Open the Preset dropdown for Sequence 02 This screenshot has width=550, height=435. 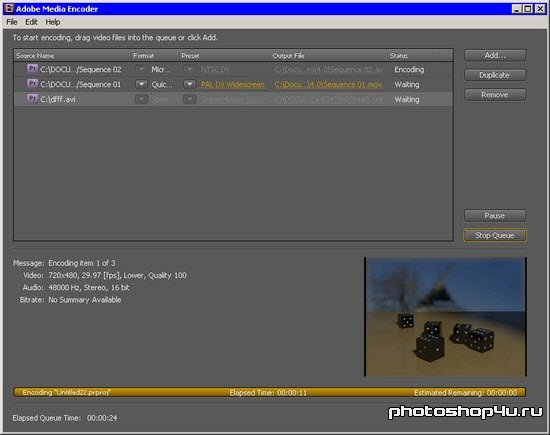pos(189,69)
